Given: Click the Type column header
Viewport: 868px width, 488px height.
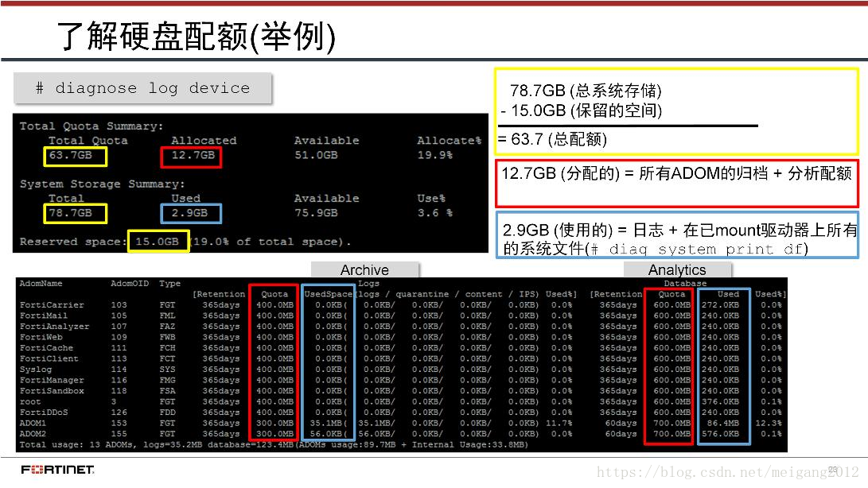Looking at the screenshot, I should [170, 283].
